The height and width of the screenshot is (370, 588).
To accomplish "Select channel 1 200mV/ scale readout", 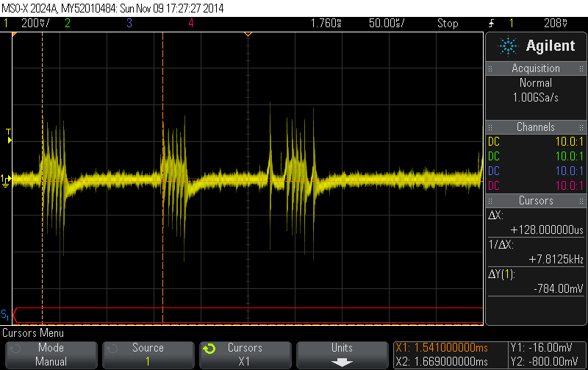I will 35,24.
